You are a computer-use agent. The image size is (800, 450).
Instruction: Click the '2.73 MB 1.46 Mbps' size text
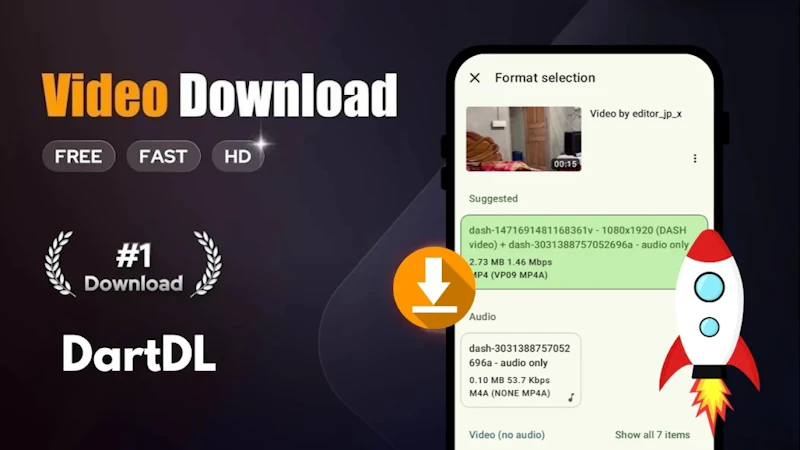point(510,262)
